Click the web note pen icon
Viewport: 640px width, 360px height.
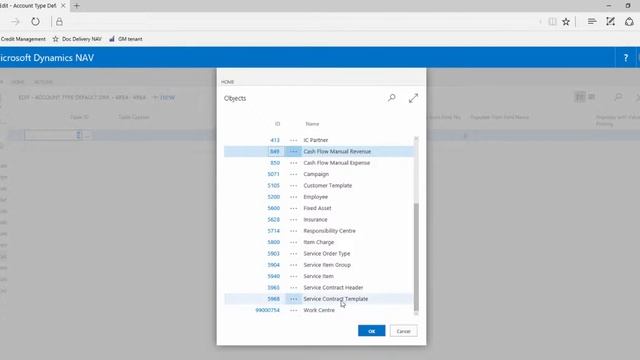tap(610, 22)
